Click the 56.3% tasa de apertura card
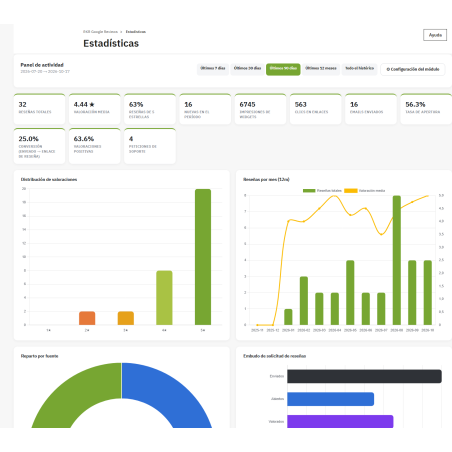 (426, 109)
